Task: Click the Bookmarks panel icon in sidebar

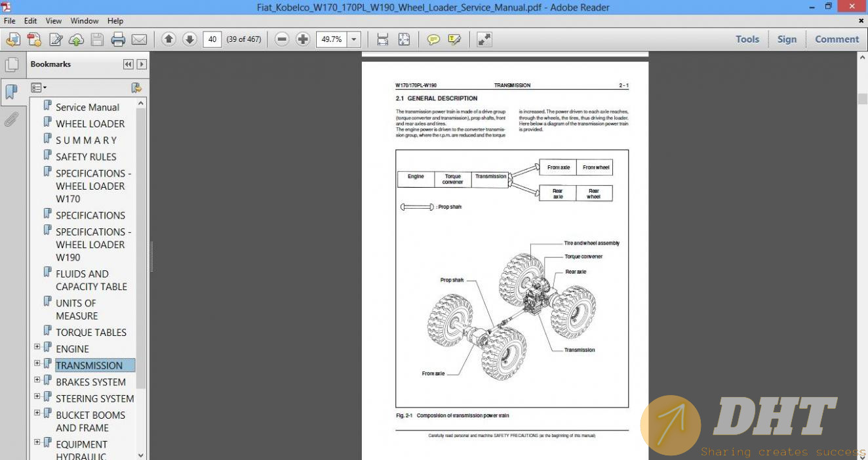Action: tap(11, 92)
